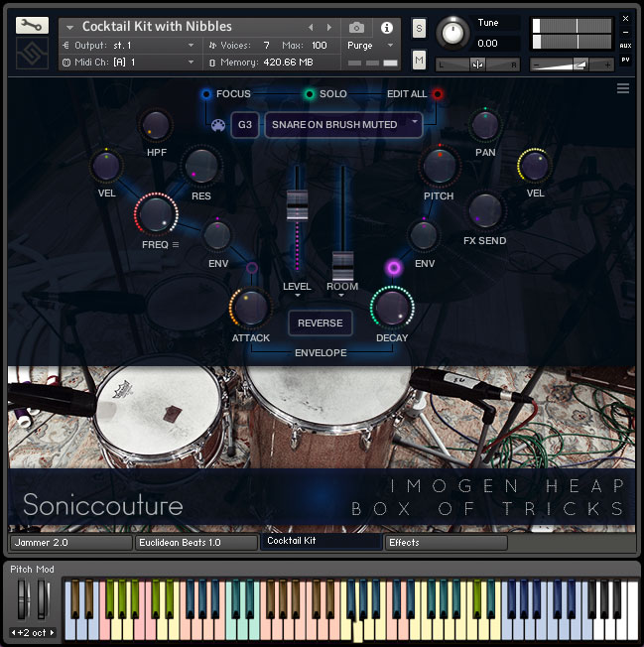Toggle the REVERSE button

(x=321, y=323)
